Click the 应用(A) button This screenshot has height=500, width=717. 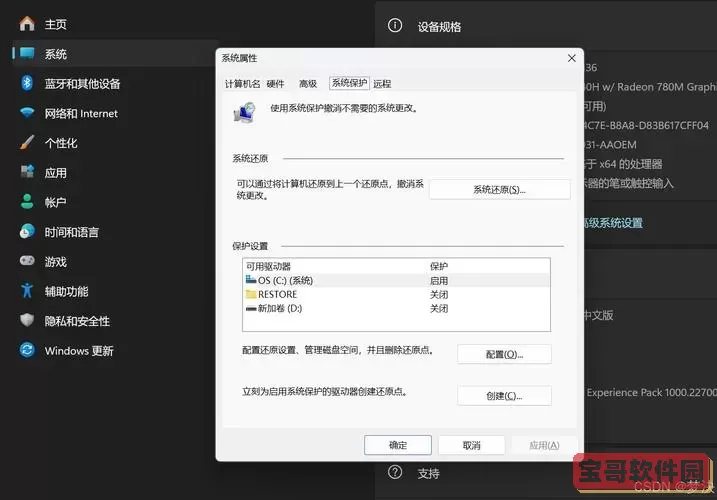[544, 445]
